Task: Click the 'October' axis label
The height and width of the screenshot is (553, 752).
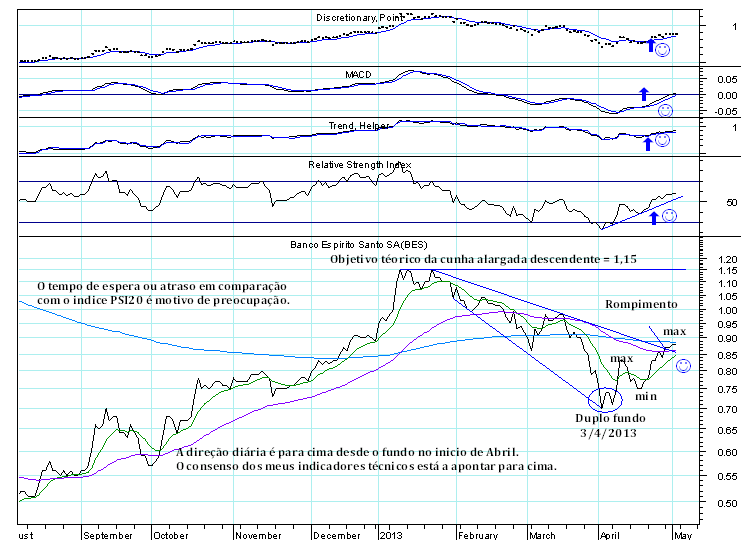Action: 171,536
